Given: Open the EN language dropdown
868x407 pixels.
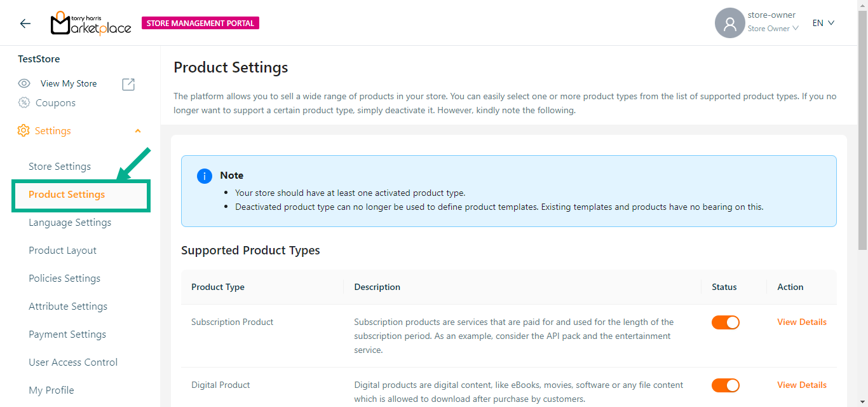Looking at the screenshot, I should pos(823,23).
